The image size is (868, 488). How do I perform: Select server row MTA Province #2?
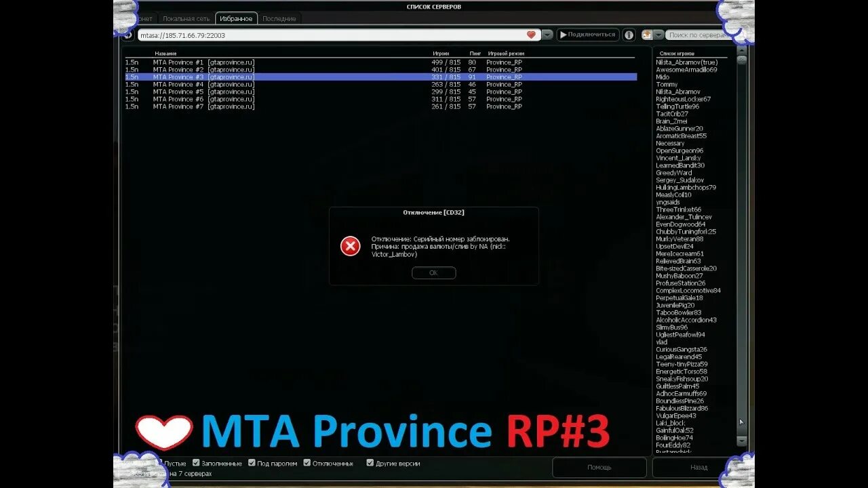coord(380,70)
